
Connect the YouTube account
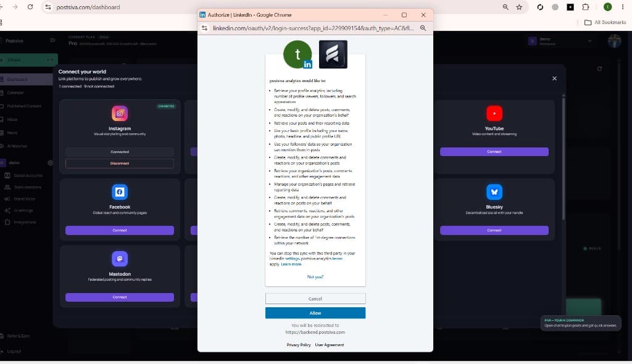494,152
